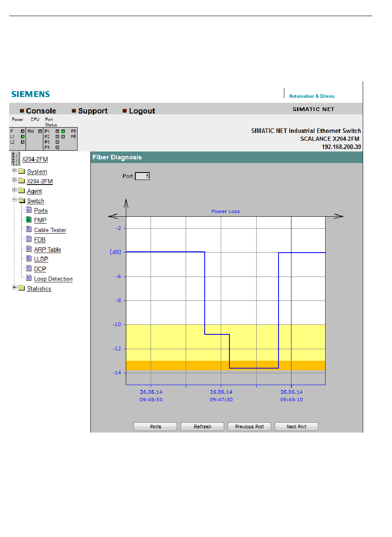Open the Console menu
The width and height of the screenshot is (392, 537).
pyautogui.click(x=40, y=111)
